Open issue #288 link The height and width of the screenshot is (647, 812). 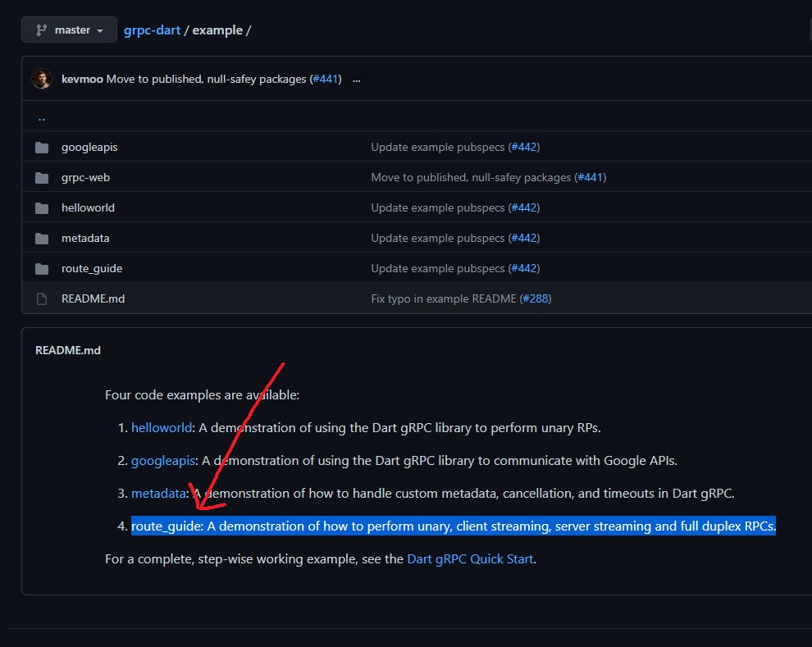coord(536,298)
